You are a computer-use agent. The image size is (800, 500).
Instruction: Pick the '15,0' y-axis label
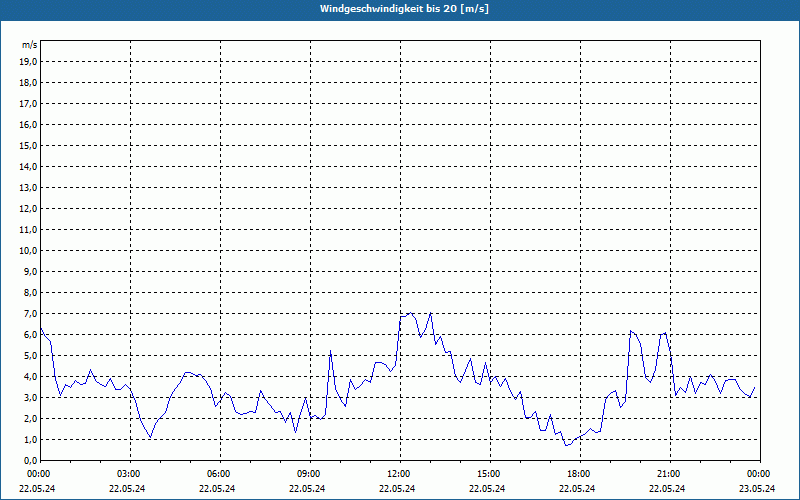pos(29,145)
